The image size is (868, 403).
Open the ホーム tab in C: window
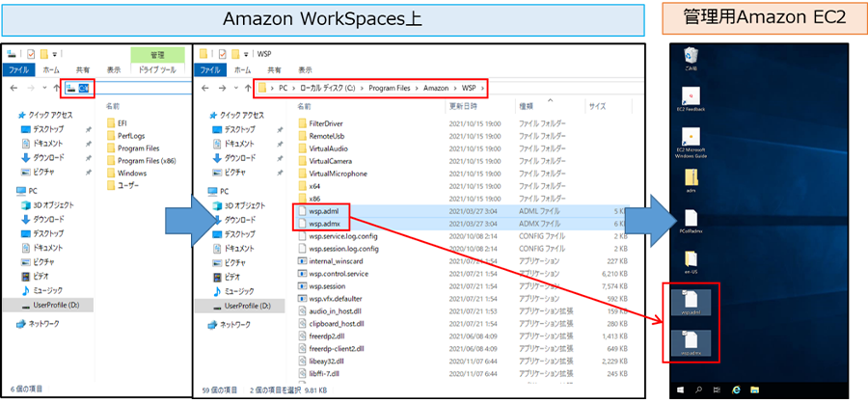click(51, 69)
